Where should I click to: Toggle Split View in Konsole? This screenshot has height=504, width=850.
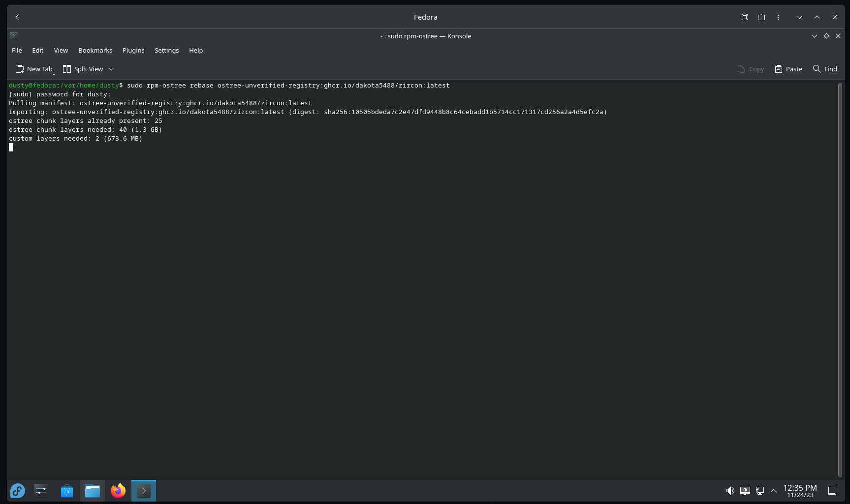click(83, 69)
